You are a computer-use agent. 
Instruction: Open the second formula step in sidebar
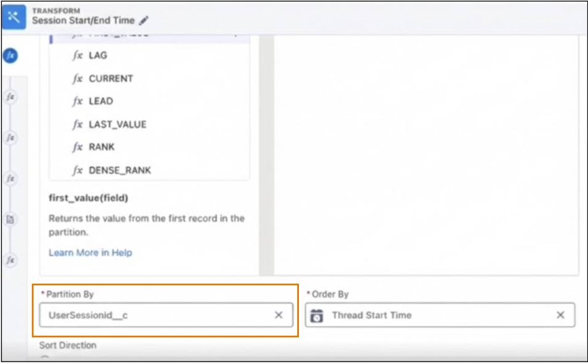(10, 97)
